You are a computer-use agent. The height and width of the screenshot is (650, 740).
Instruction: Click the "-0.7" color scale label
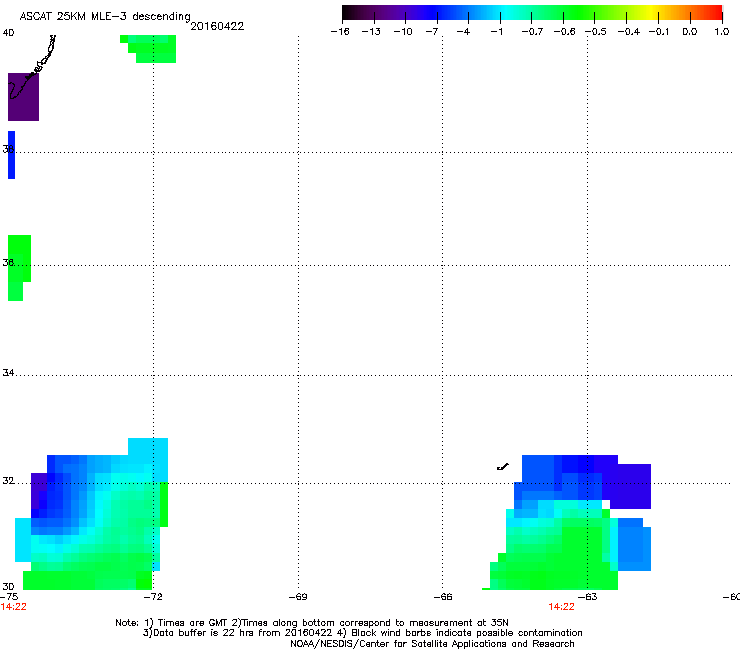click(532, 32)
